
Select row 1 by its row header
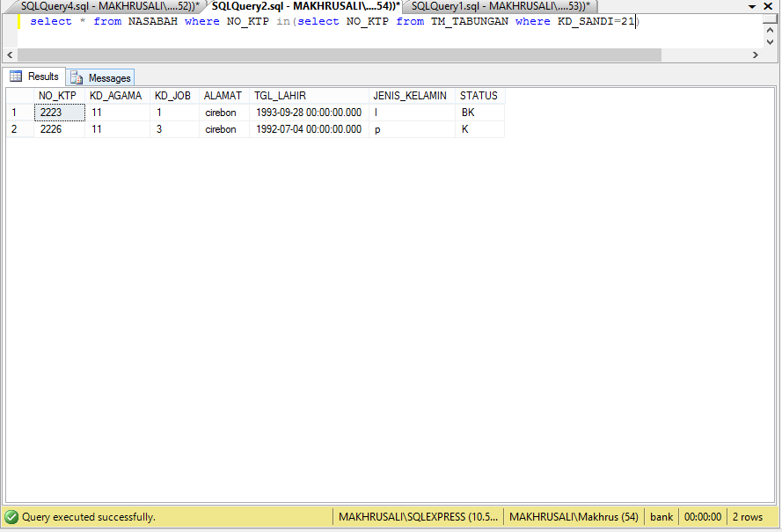[x=20, y=113]
